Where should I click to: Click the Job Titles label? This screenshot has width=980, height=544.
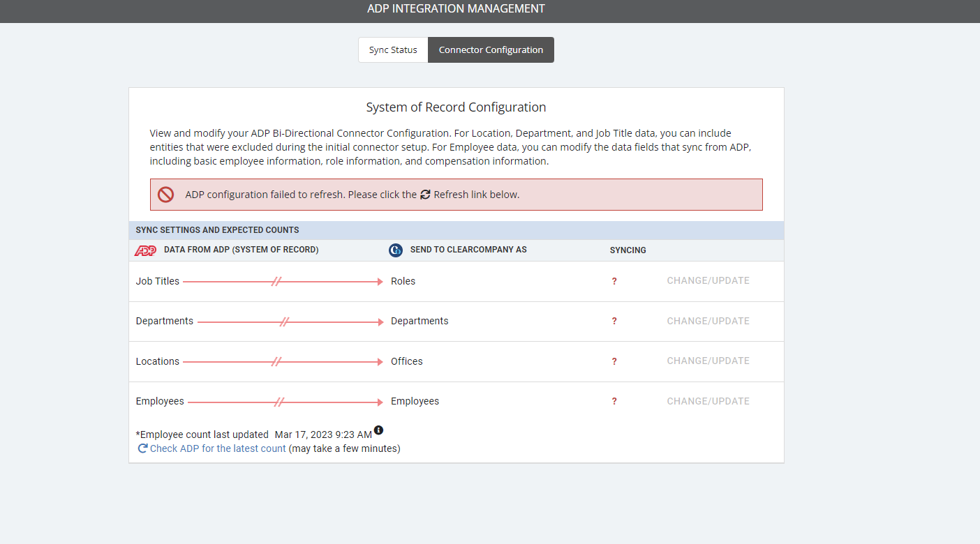[x=158, y=281]
